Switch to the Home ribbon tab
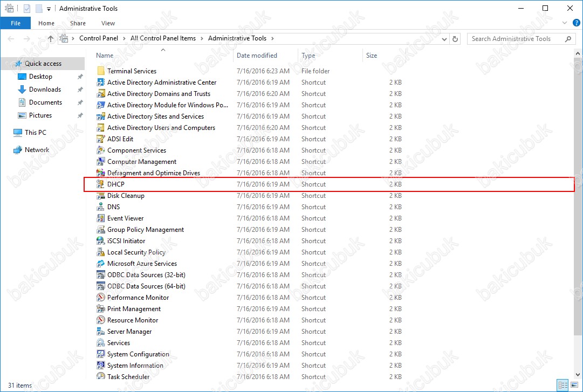 46,23
